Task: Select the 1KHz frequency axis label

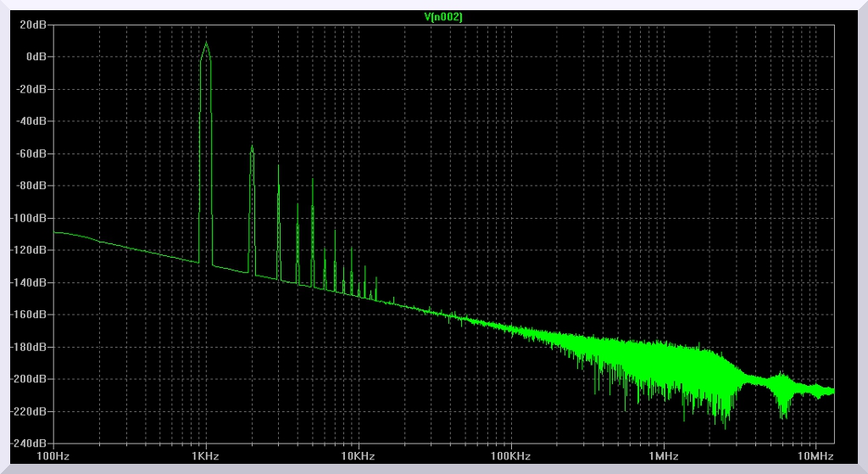Action: [x=206, y=456]
